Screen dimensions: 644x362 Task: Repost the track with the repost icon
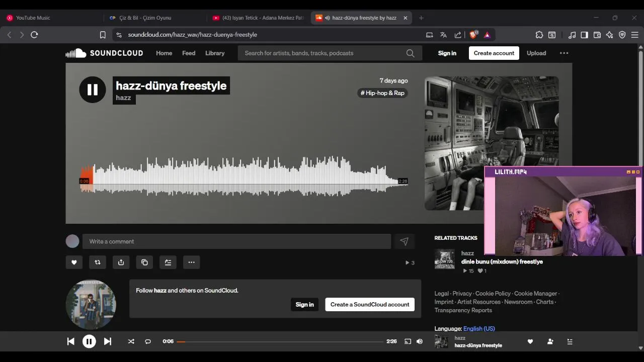pos(98,262)
